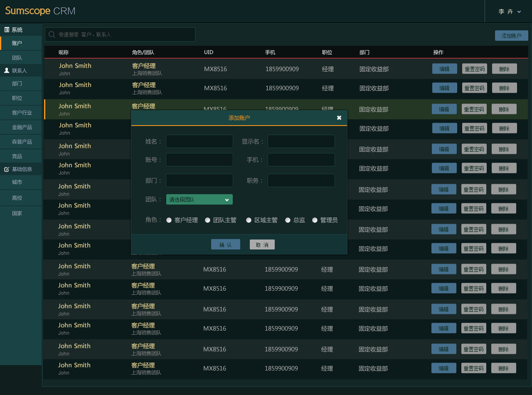Click 删除 in the last account row
532x395 pixels.
(504, 368)
